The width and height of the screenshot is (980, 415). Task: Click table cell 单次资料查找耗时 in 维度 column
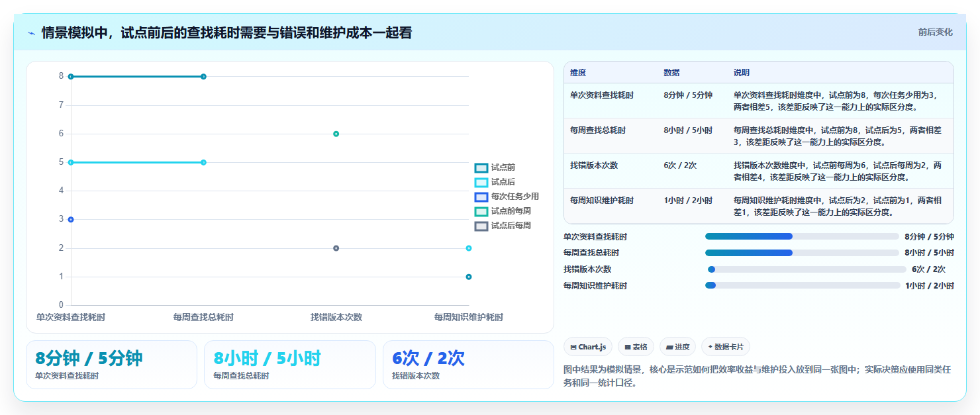click(602, 95)
